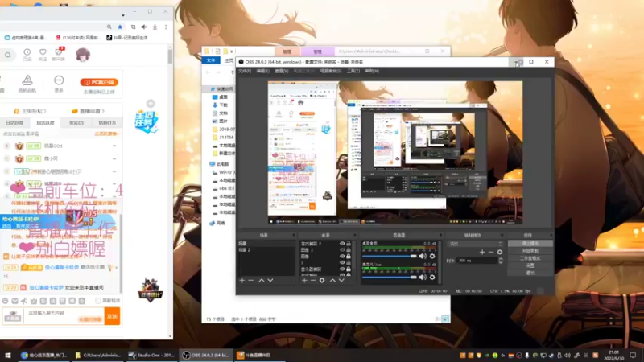Viewport: 644px width, 362px height.
Task: Click the mail envelope icon in chat toolbar
Action: coord(14,301)
